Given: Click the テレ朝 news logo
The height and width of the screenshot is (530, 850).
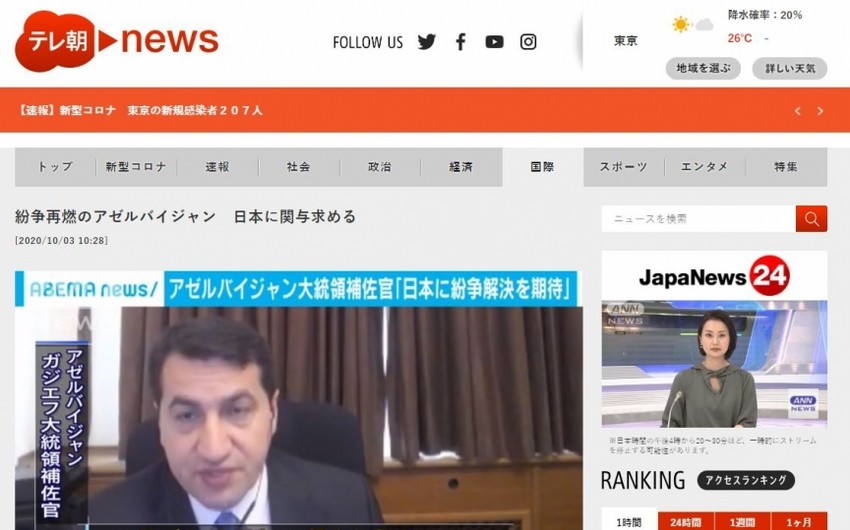Looking at the screenshot, I should click(116, 41).
